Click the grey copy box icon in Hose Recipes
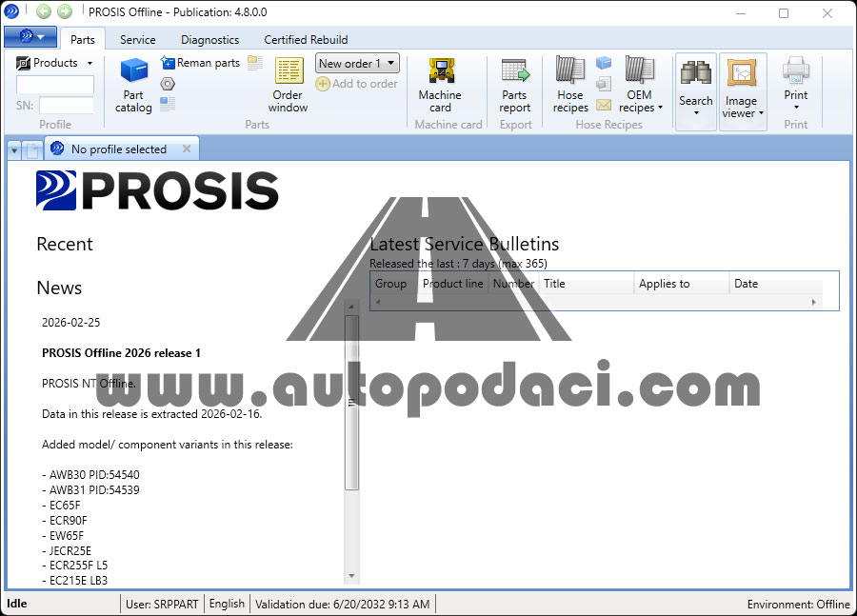This screenshot has width=857, height=616. tap(604, 84)
